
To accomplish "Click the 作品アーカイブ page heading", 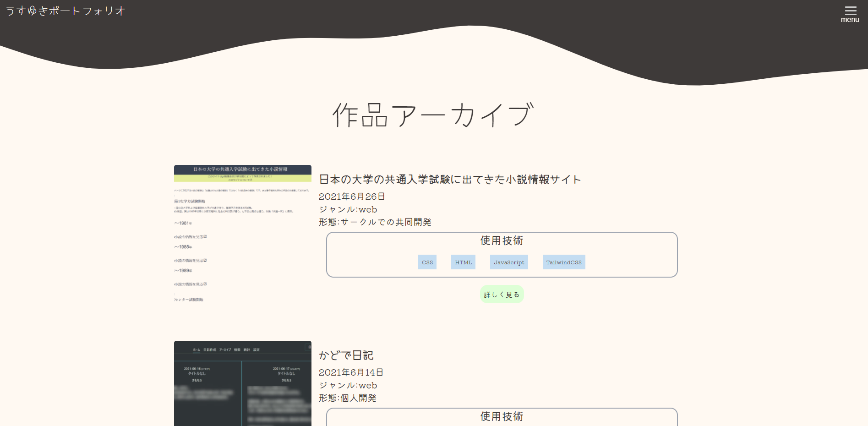I will point(434,115).
